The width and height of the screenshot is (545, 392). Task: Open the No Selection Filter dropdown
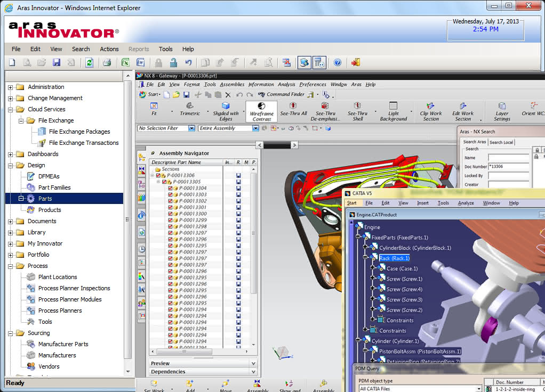click(x=191, y=128)
